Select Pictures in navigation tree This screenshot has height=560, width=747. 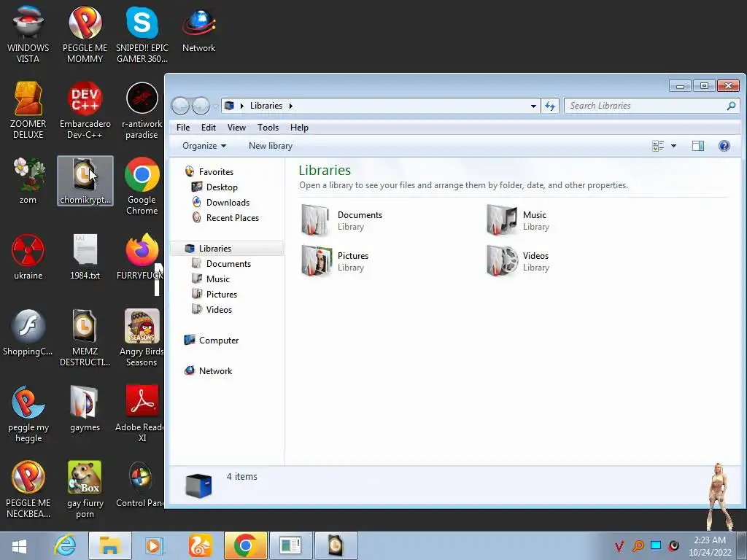(215, 295)
